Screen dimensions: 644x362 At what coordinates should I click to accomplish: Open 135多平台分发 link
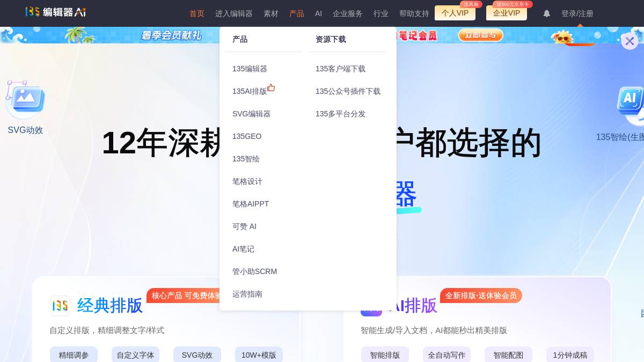(x=340, y=114)
